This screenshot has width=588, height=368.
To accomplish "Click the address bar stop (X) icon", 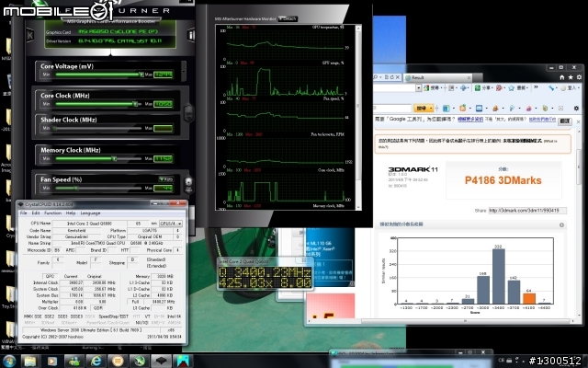I will [398, 77].
